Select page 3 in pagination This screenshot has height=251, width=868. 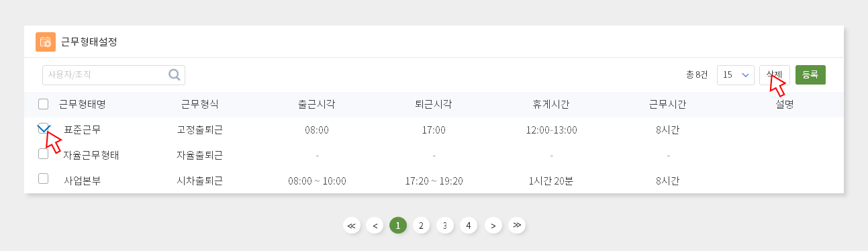pos(444,225)
